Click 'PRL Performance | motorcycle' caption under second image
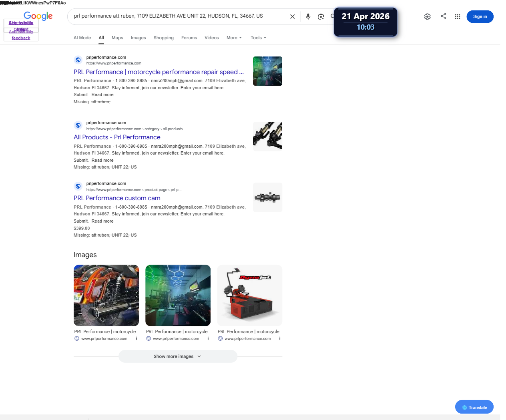 point(177,332)
